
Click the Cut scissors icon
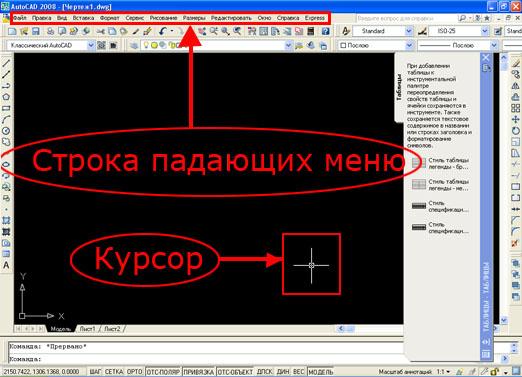100,31
